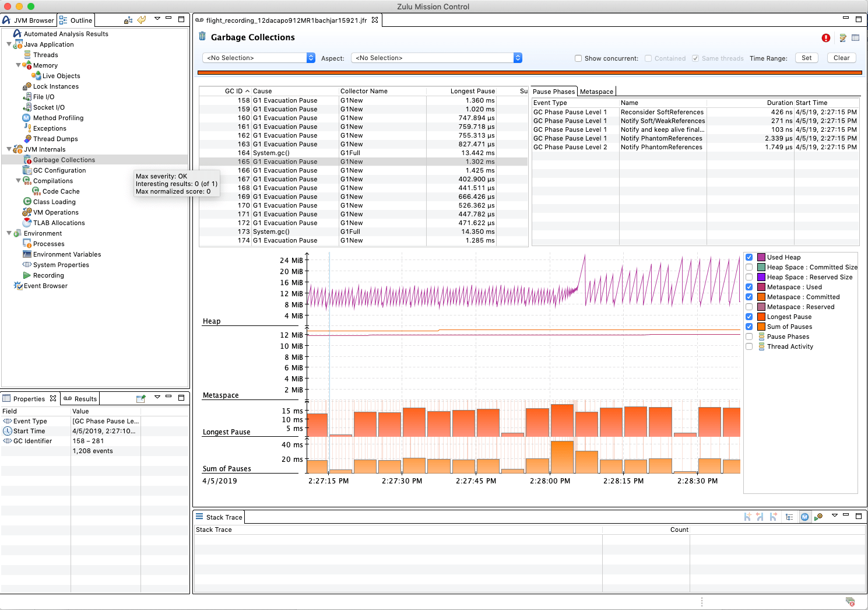This screenshot has width=868, height=610.
Task: Open the Garbage Collections item in JVM Internals
Action: click(x=64, y=159)
